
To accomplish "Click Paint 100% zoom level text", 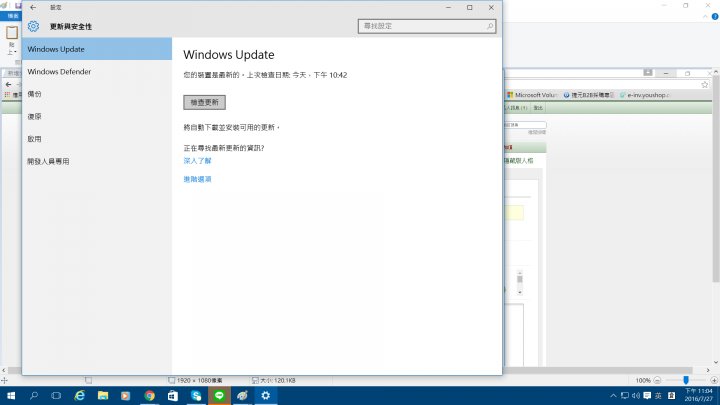I will click(643, 380).
